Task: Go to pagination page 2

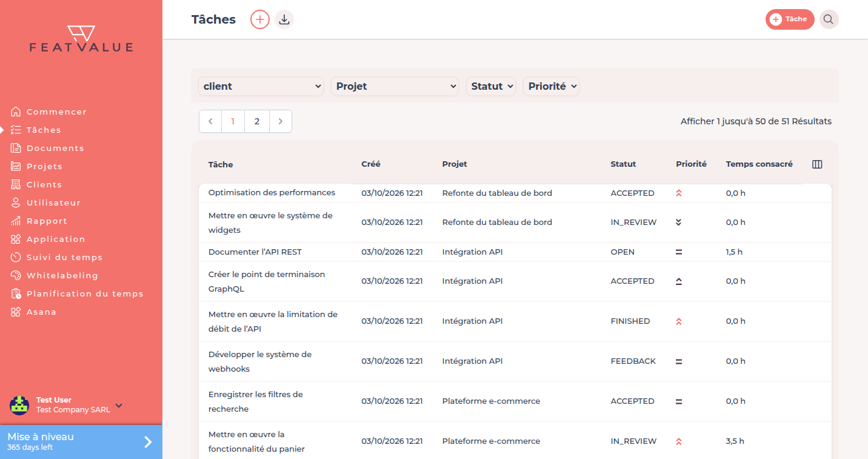Action: pos(257,121)
